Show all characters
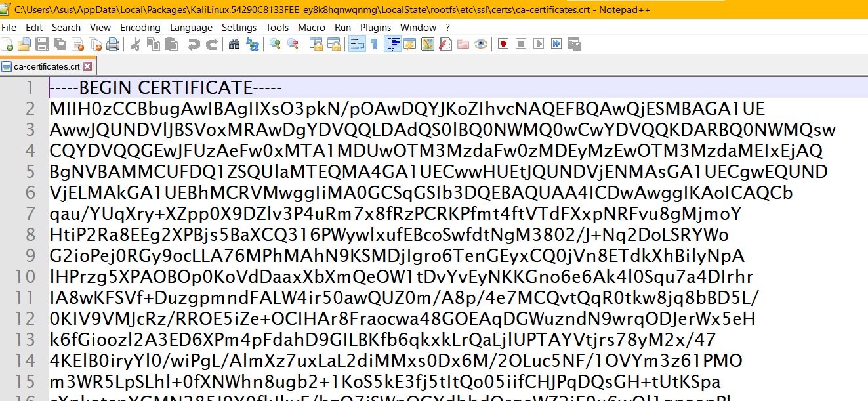This screenshot has width=868, height=401. (x=374, y=44)
